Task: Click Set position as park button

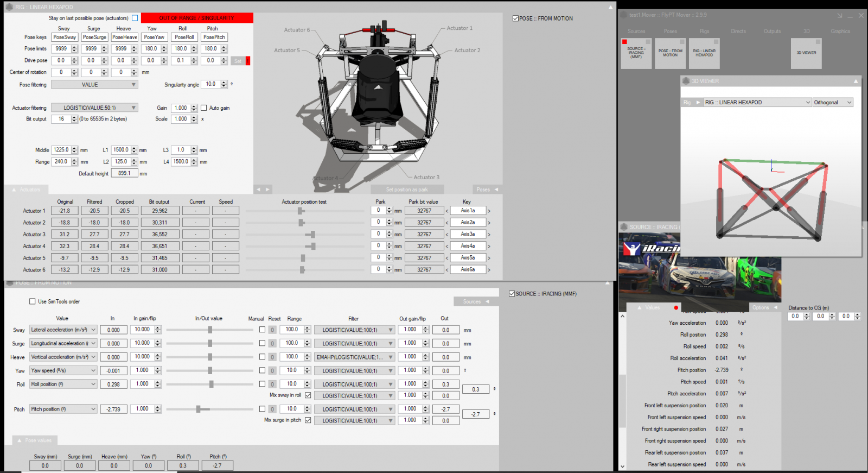Action: pyautogui.click(x=407, y=190)
